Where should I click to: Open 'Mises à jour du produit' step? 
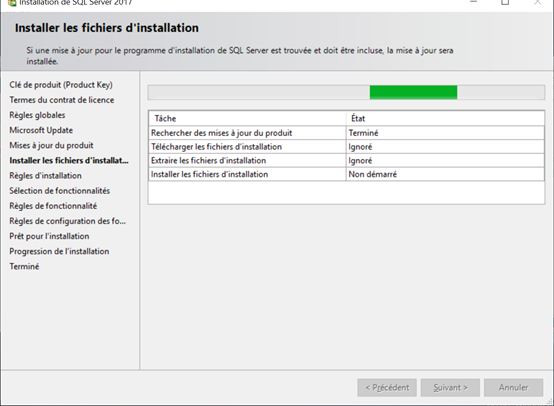pyautogui.click(x=51, y=146)
